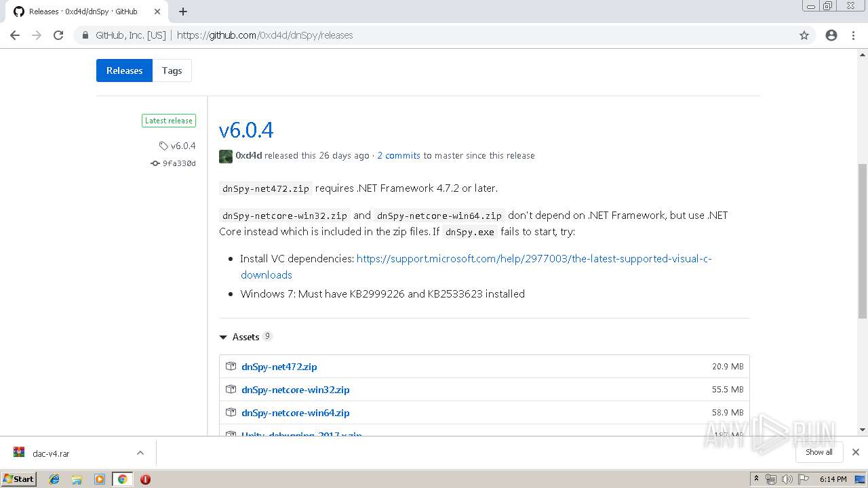Click the 20.9 MB file size text
The height and width of the screenshot is (488, 868).
pyautogui.click(x=728, y=367)
